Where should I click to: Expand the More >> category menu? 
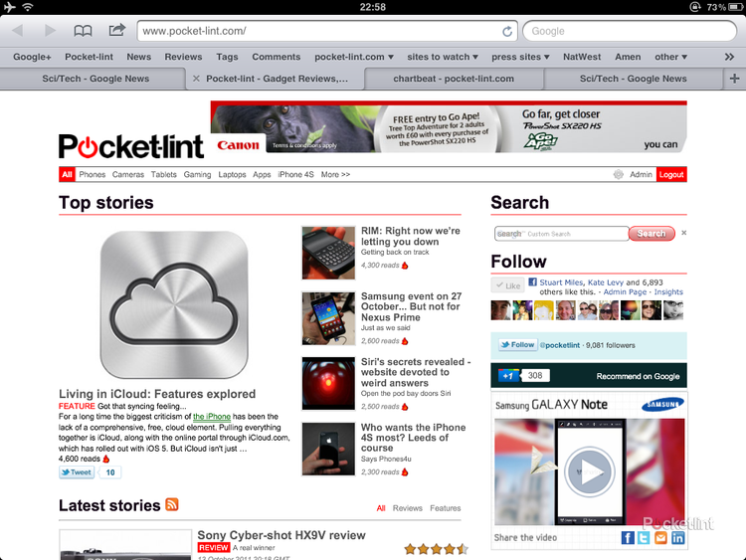(335, 175)
